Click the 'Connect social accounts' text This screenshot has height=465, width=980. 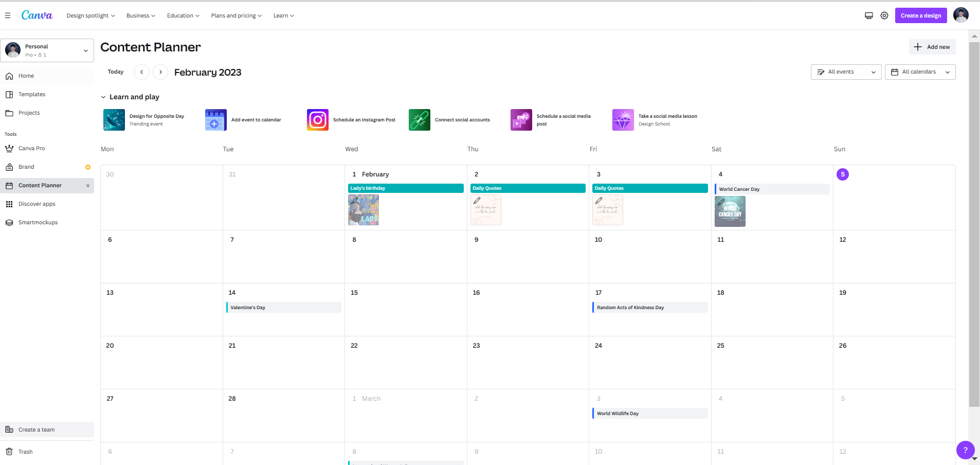click(x=463, y=120)
